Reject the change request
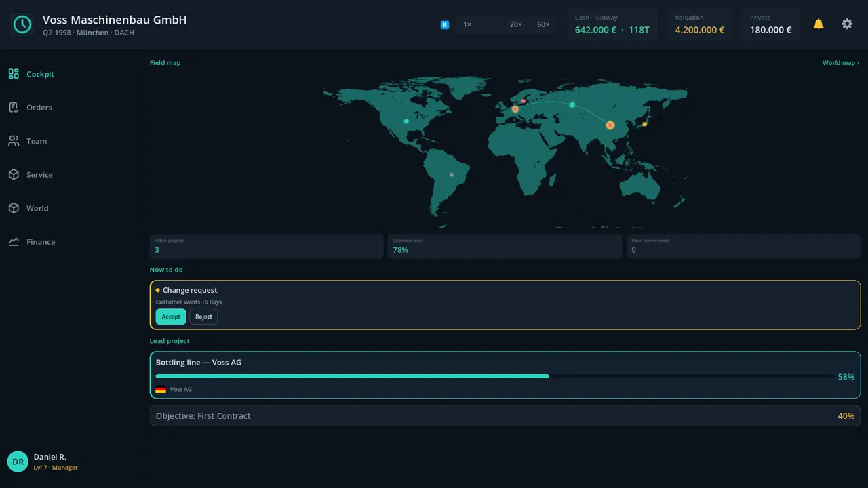 click(203, 317)
